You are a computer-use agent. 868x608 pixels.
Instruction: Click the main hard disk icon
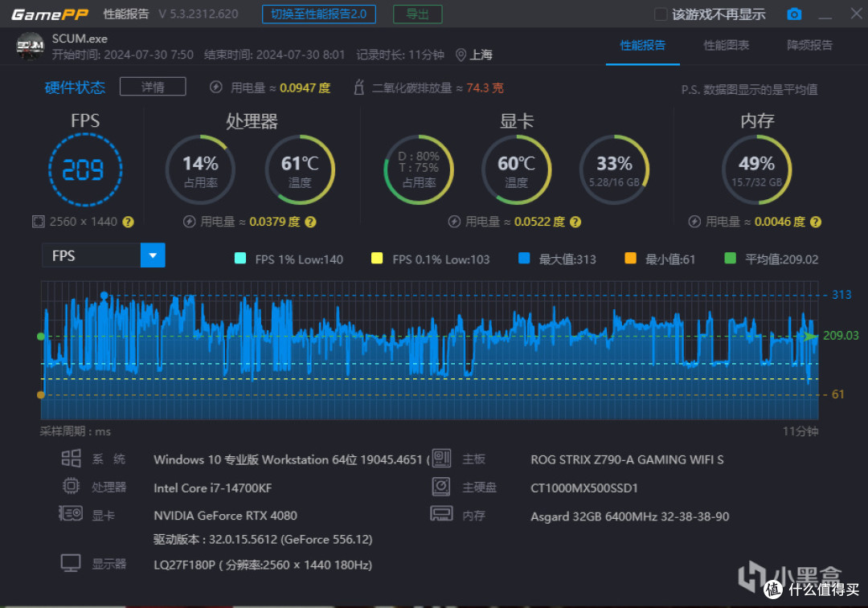[x=441, y=486]
